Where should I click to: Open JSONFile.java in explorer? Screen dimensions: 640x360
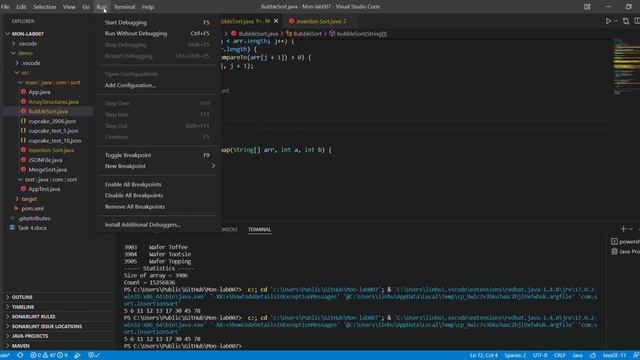tap(45, 160)
